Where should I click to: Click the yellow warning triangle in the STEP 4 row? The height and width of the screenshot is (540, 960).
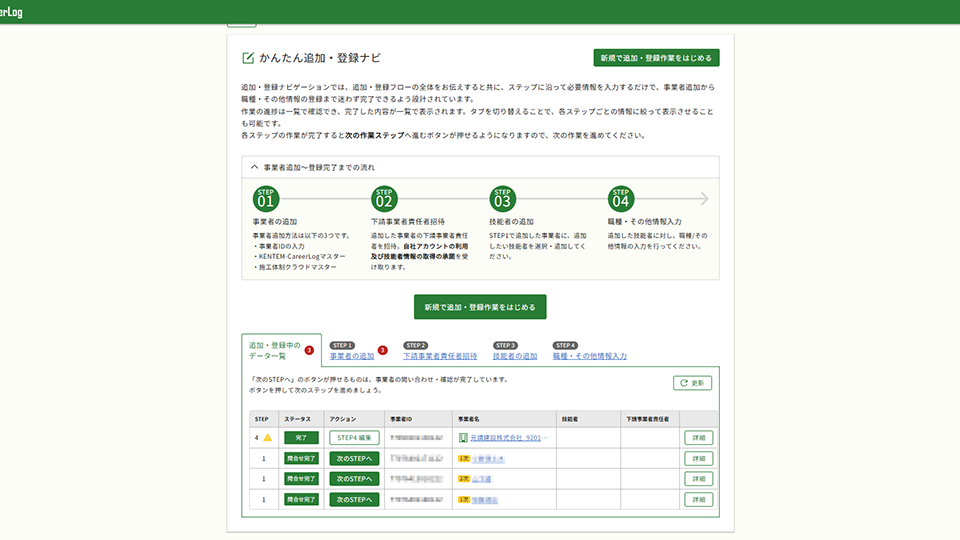coord(268,438)
